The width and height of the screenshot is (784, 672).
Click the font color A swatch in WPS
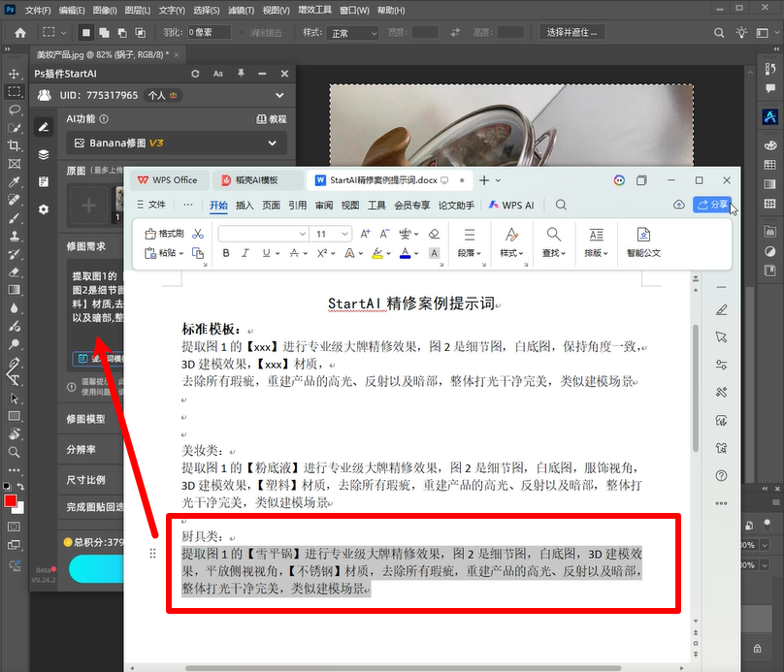point(405,253)
